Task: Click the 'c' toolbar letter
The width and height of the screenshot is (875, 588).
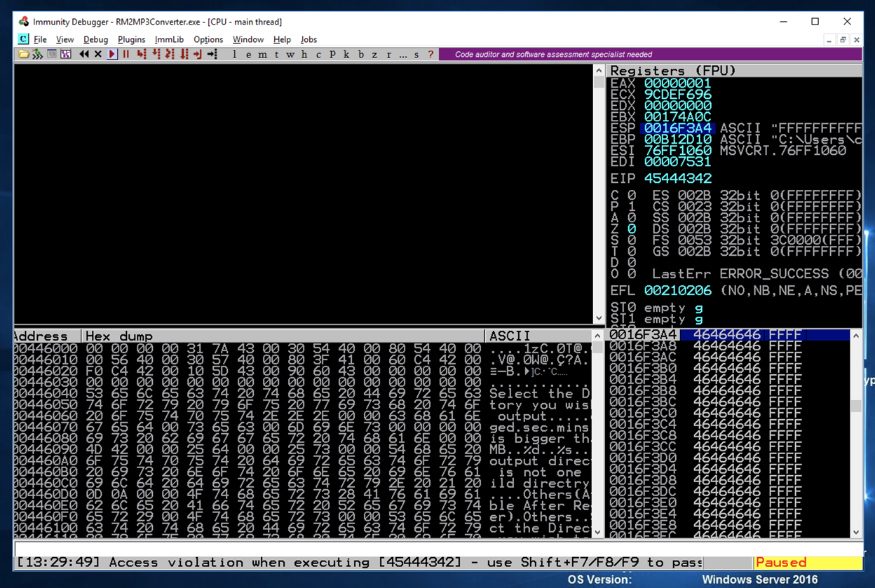Action: (318, 54)
